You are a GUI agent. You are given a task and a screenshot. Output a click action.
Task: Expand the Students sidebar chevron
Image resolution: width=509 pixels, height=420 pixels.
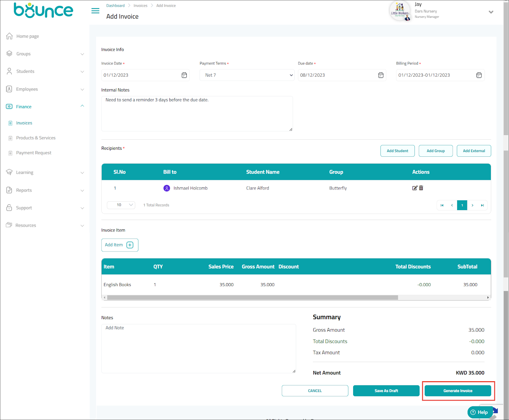pos(82,72)
